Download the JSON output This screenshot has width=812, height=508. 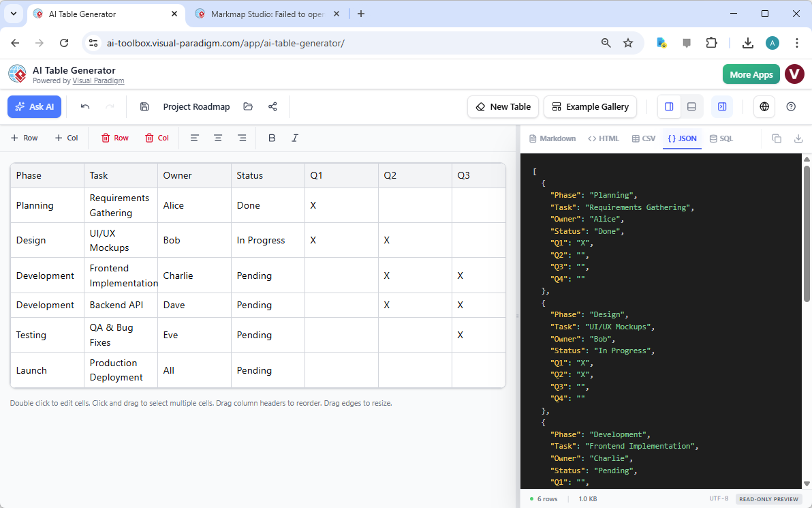tap(797, 138)
